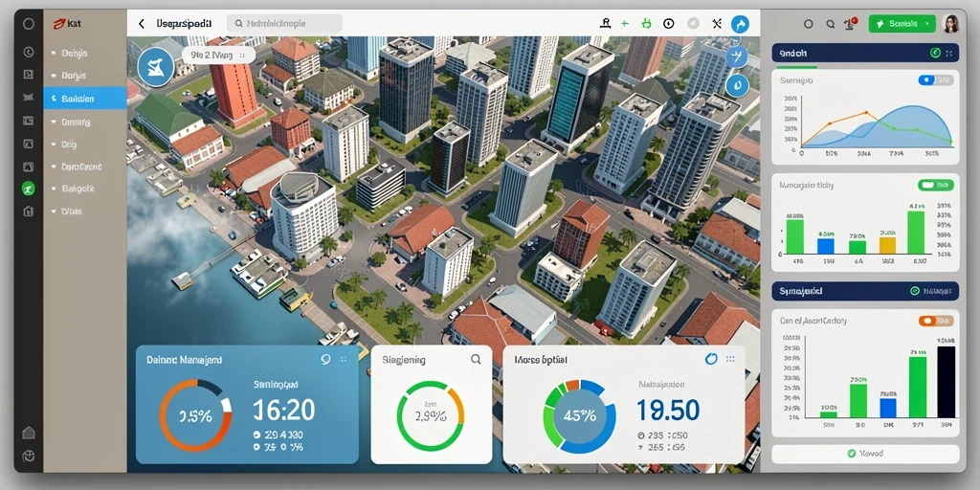Image resolution: width=980 pixels, height=490 pixels.
Task: Click the magnifier icon in the donut card
Action: pyautogui.click(x=476, y=359)
